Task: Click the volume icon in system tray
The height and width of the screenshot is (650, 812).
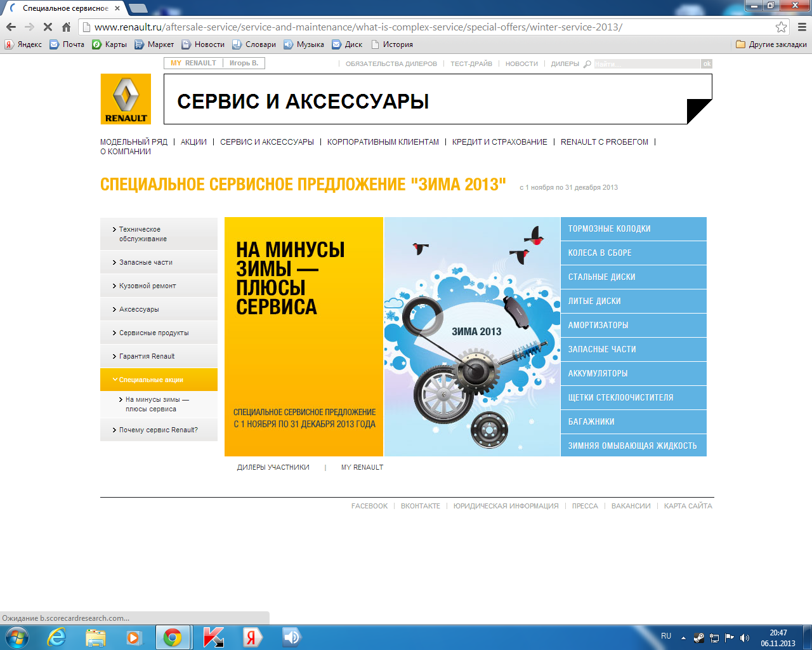Action: pyautogui.click(x=745, y=637)
